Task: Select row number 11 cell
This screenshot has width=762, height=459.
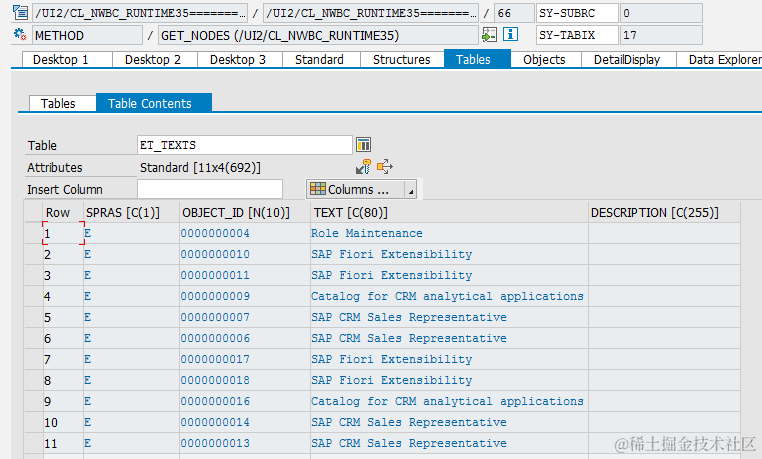Action: point(63,443)
